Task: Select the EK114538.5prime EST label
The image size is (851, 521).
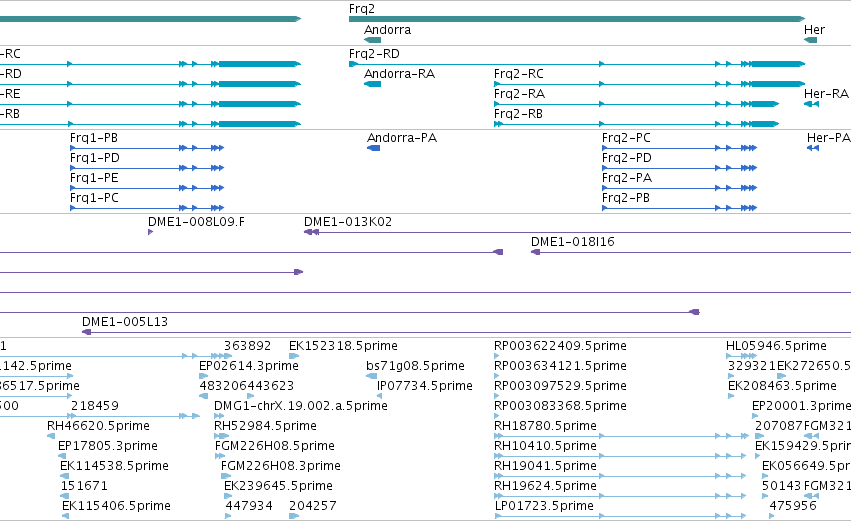Action: point(115,466)
